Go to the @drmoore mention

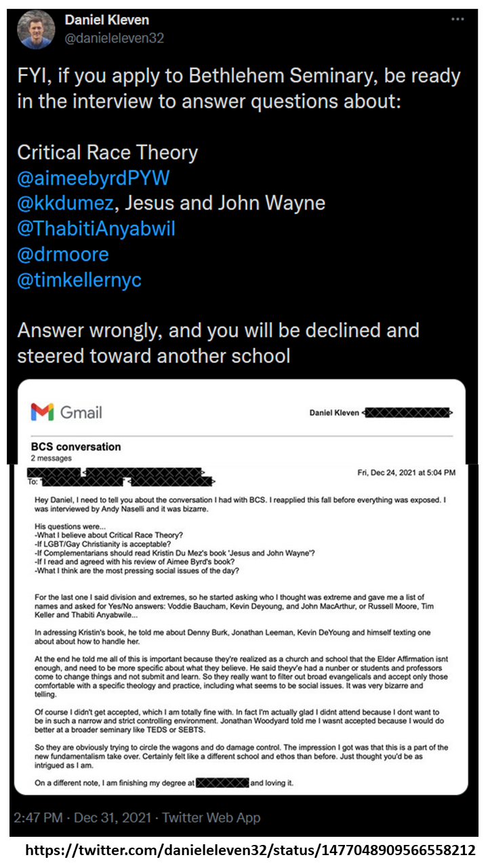pos(63,254)
